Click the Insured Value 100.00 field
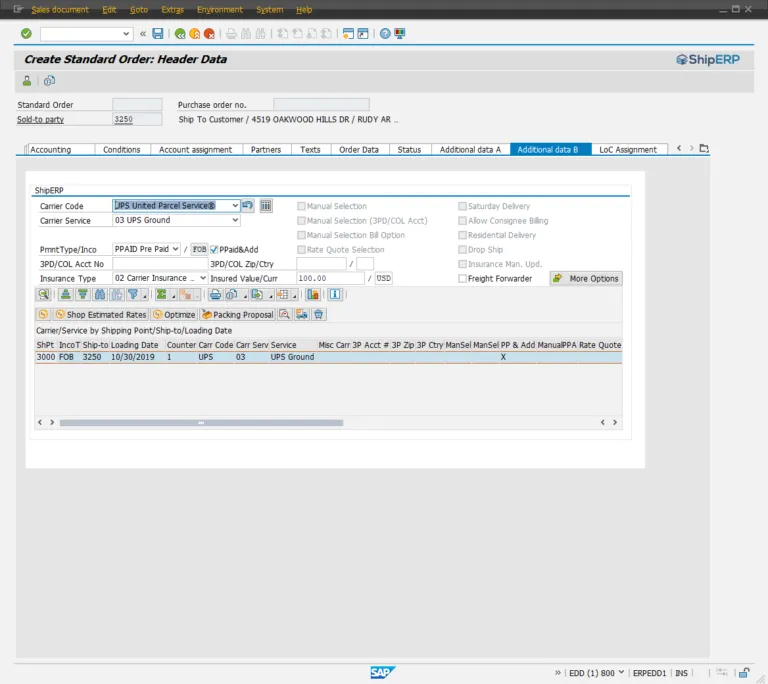This screenshot has width=768, height=684. tap(331, 278)
